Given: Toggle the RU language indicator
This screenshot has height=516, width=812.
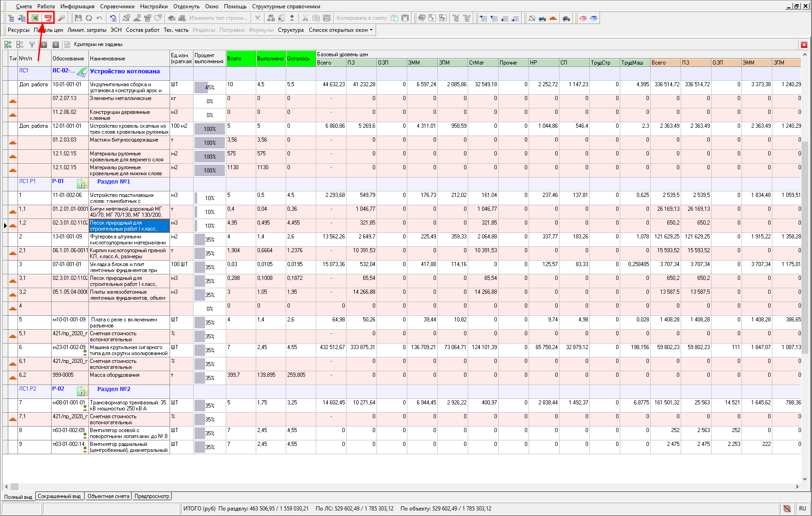Looking at the screenshot, I should [x=803, y=508].
